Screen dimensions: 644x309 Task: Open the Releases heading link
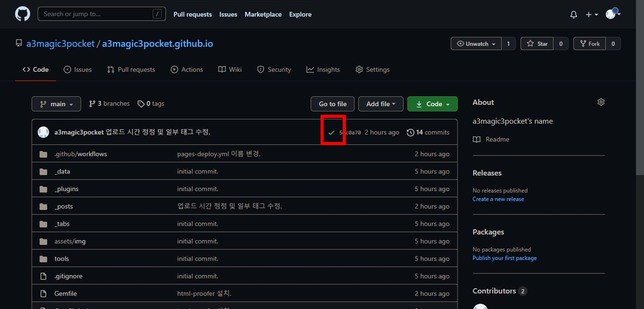click(487, 173)
